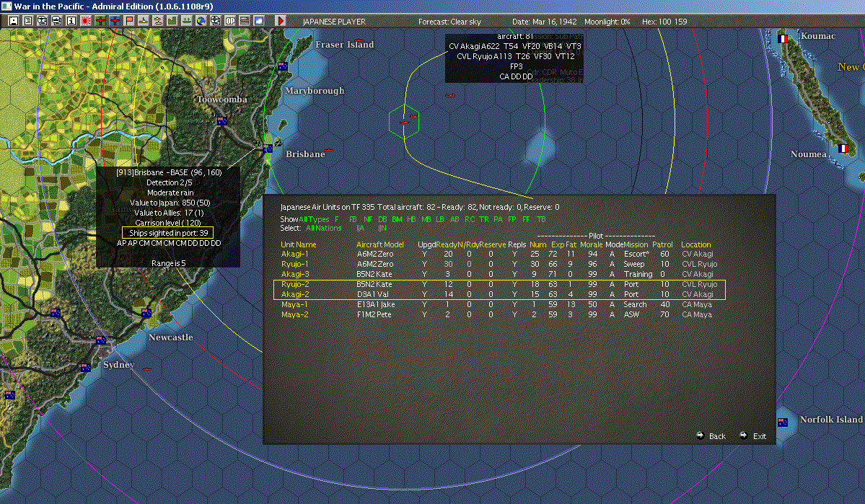Select the red ship marker near Sydney
The image size is (865, 504).
coord(146,368)
